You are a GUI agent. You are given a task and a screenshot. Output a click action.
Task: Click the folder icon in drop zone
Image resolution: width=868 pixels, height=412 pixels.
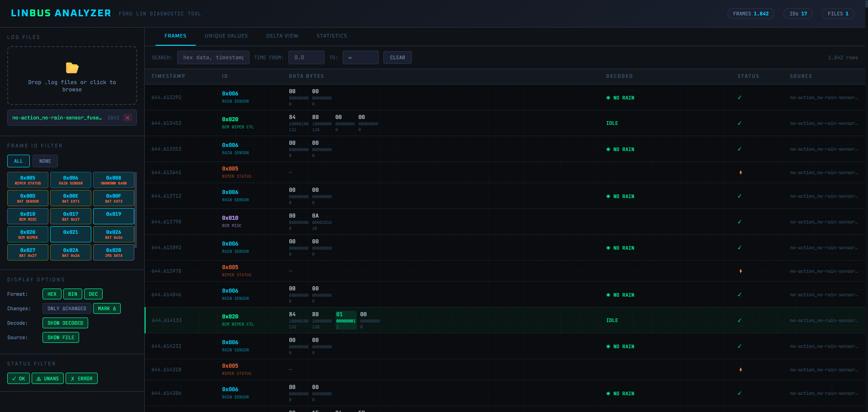pyautogui.click(x=72, y=68)
